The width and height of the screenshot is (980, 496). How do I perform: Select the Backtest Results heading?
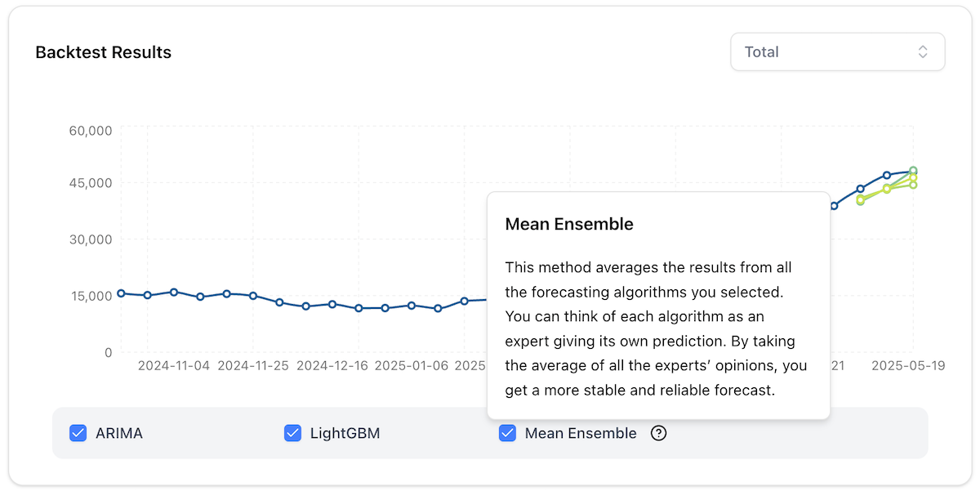pyautogui.click(x=103, y=52)
